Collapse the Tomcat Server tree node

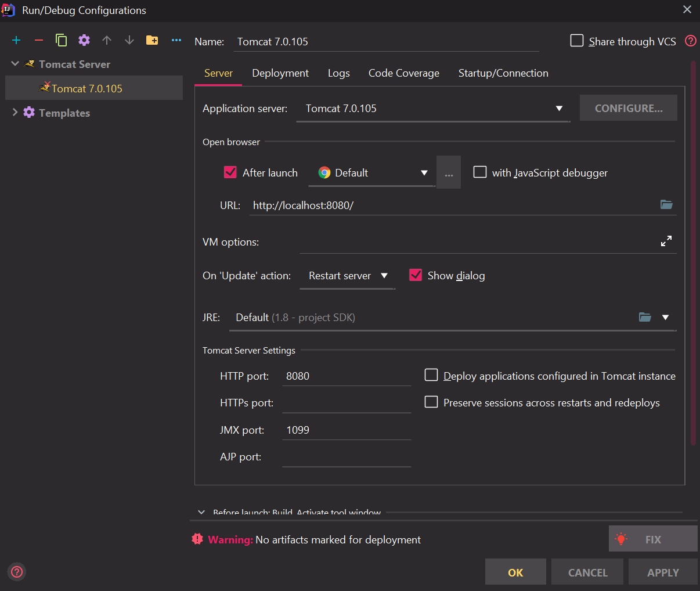pos(15,64)
